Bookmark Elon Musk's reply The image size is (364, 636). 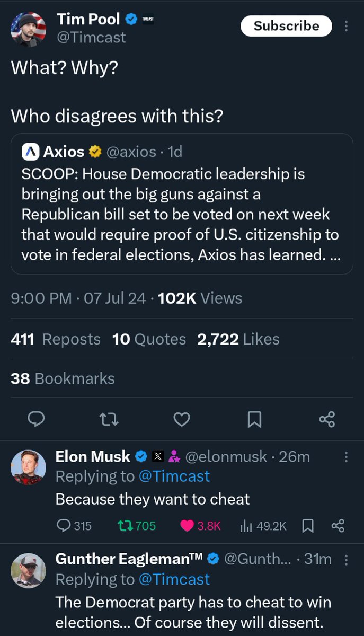pyautogui.click(x=307, y=526)
